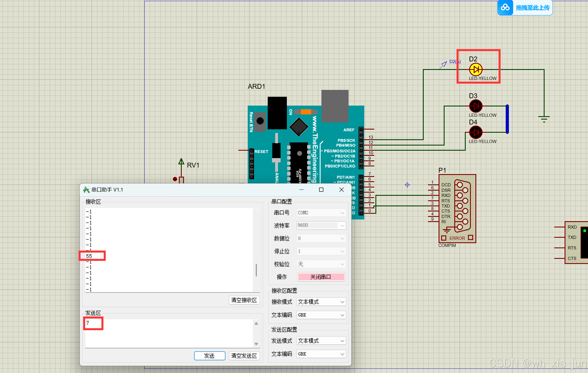Click the D4 LED diode symbol
Viewport: 588px width, 373px height.
point(476,132)
